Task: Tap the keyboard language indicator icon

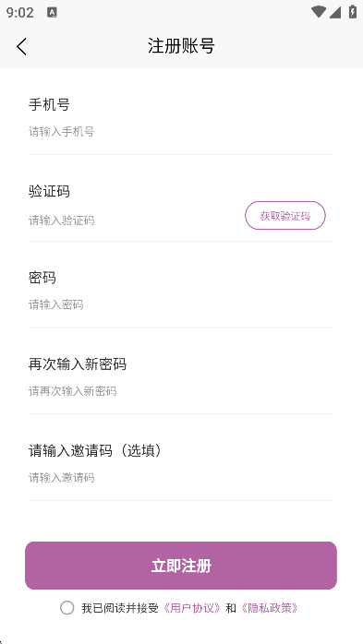Action: 53,12
